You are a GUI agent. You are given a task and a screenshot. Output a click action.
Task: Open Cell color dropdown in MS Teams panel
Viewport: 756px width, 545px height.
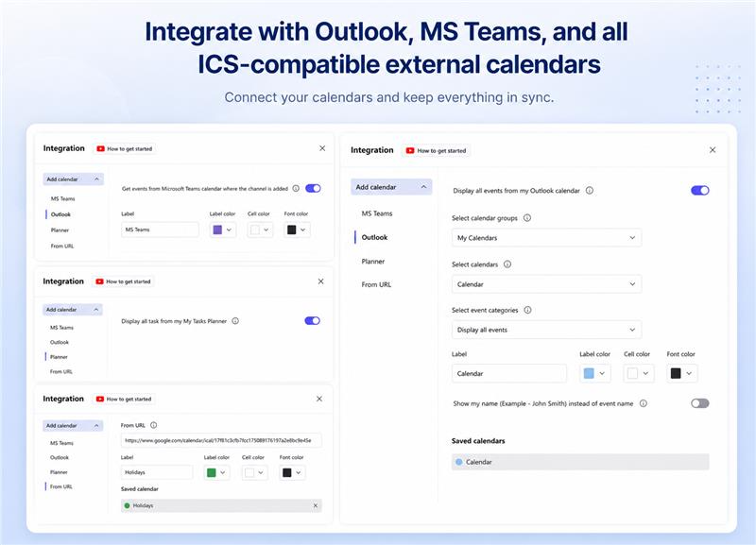tap(260, 230)
